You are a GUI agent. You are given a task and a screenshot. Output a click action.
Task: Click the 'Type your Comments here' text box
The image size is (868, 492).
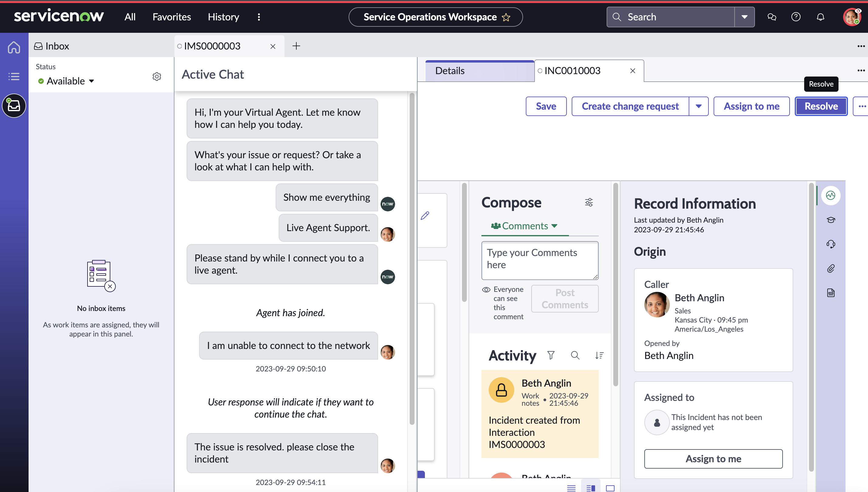tap(540, 260)
